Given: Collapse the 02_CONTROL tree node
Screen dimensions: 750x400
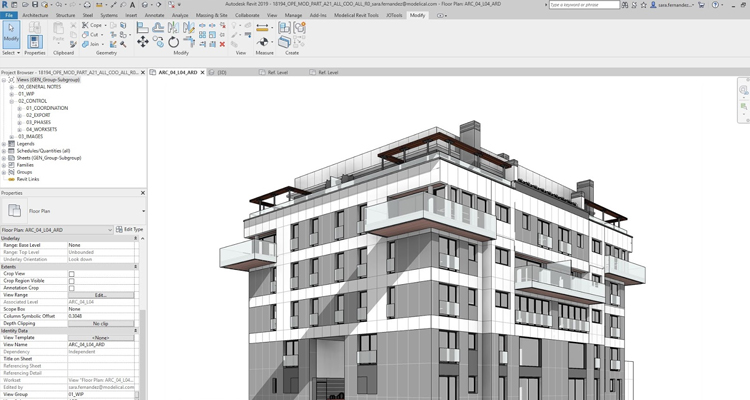Looking at the screenshot, I should point(12,101).
